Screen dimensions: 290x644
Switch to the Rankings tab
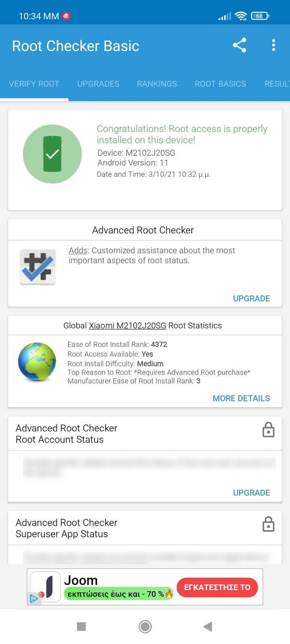point(157,84)
